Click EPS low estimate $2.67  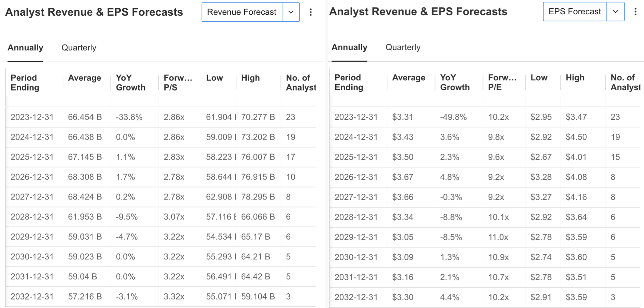coord(541,157)
